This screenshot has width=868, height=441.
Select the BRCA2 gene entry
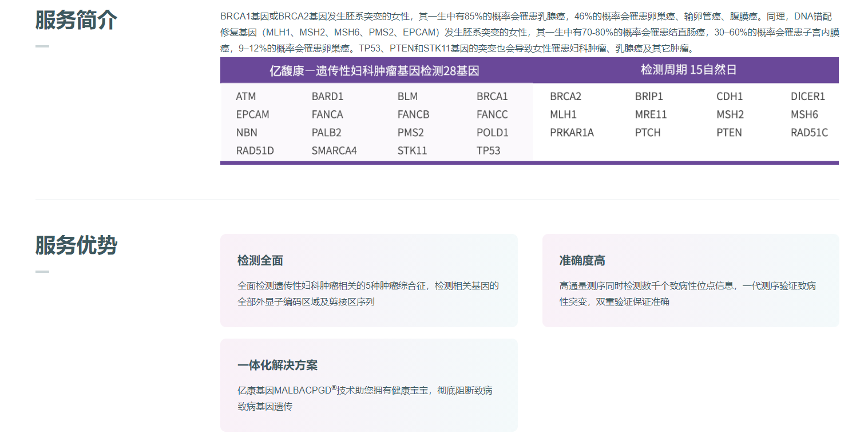click(x=565, y=97)
